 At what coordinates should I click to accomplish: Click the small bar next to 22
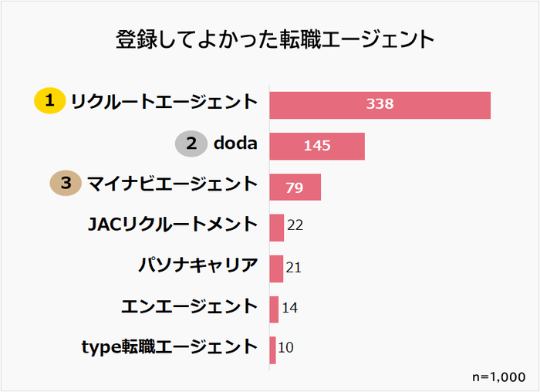[276, 228]
